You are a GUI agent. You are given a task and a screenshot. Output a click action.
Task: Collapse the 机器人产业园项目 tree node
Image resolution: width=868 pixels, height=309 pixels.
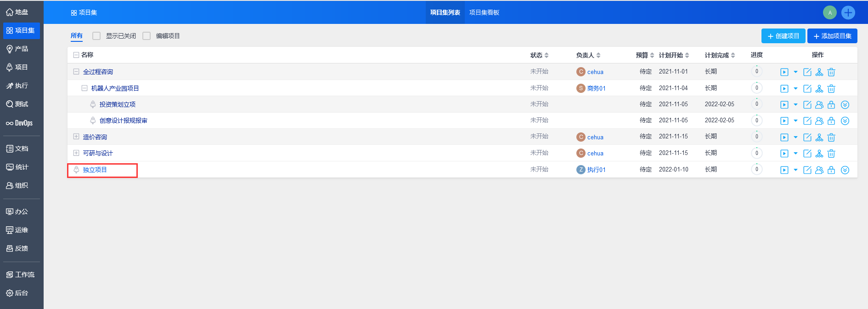(85, 88)
